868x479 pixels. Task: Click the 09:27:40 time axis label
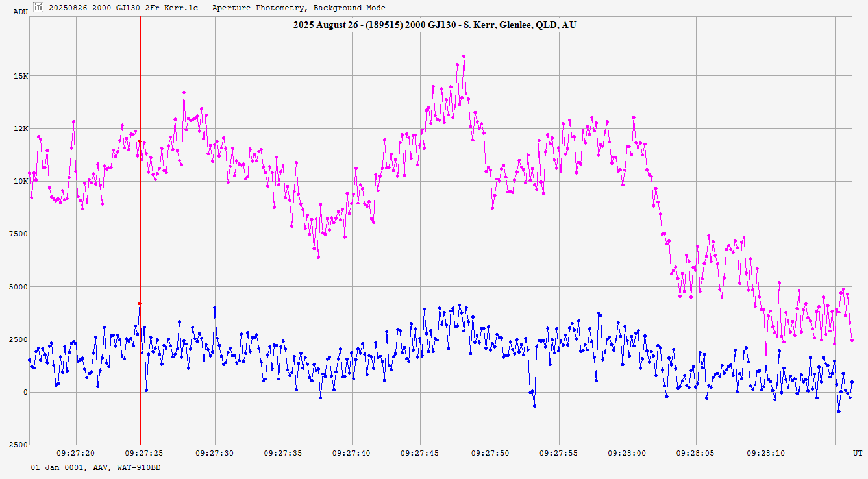pyautogui.click(x=352, y=454)
